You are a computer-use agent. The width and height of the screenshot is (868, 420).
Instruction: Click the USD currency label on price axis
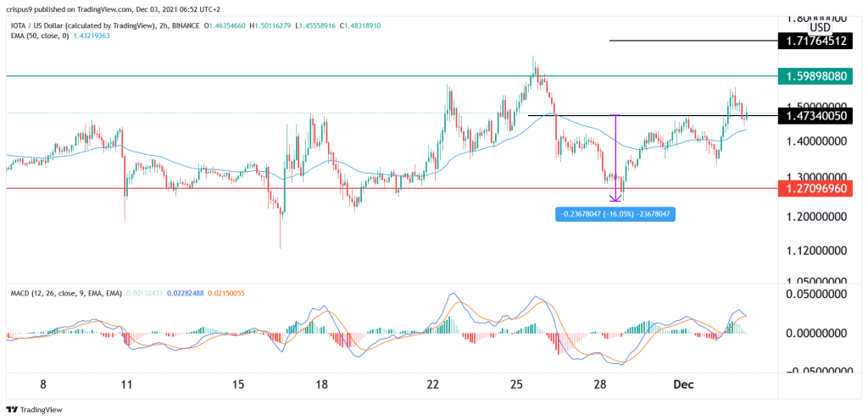[820, 26]
